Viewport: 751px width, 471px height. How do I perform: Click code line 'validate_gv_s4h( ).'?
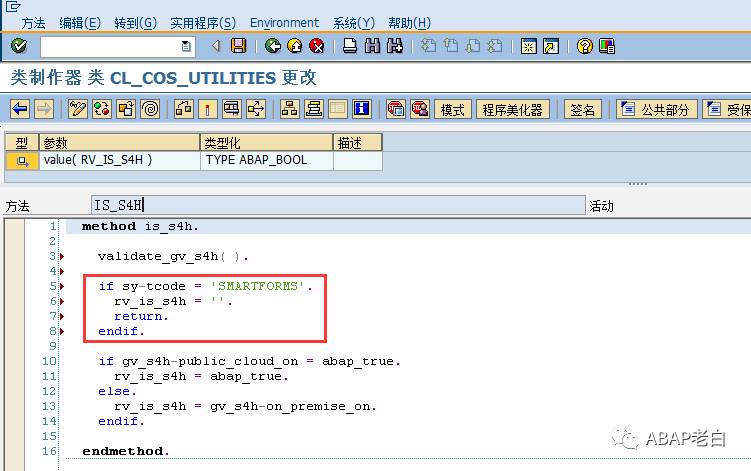[173, 256]
